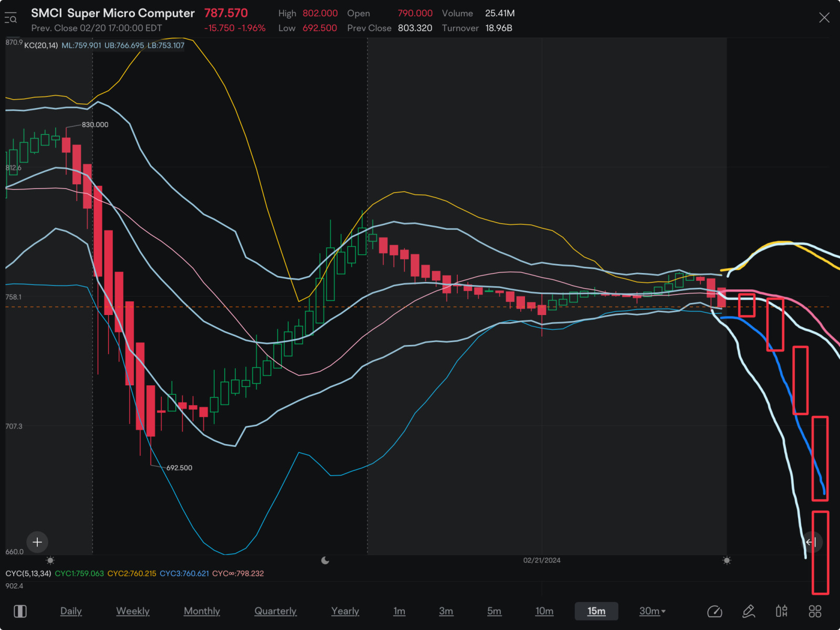Screen dimensions: 840x630
Task: Tap the plus button to add indicator
Action: coord(37,542)
